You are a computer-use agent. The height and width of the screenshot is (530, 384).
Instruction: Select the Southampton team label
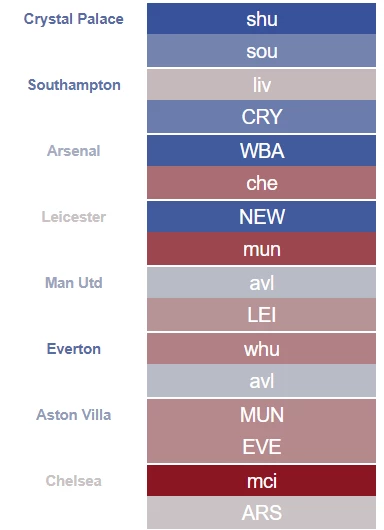tap(74, 85)
